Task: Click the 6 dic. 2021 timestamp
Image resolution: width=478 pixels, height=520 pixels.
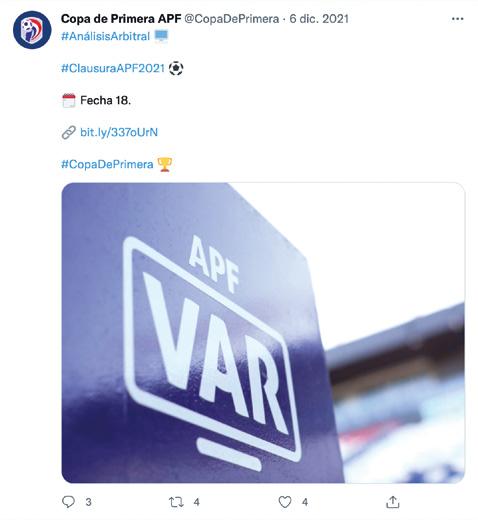Action: [x=319, y=19]
